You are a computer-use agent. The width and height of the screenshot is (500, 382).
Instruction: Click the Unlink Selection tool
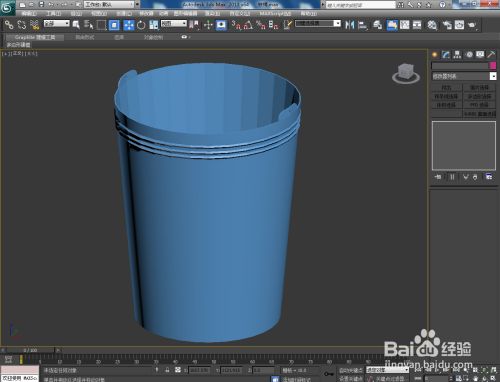22,25
